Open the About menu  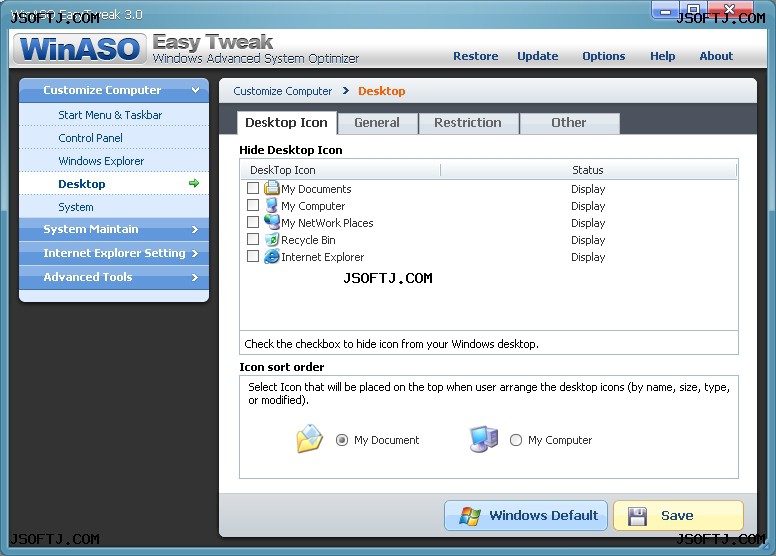pos(716,56)
